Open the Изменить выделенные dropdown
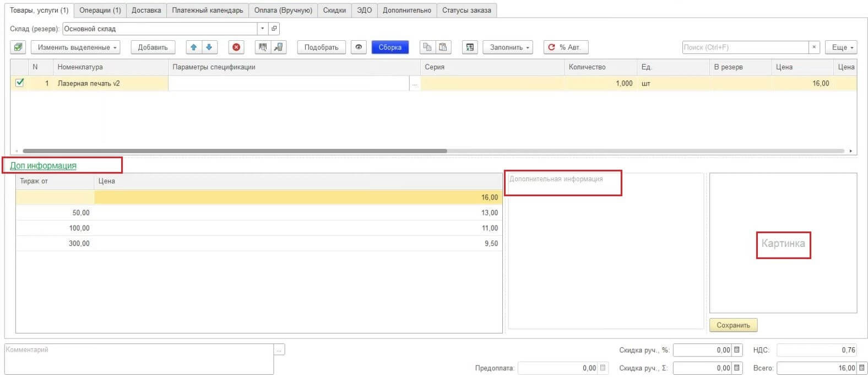The width and height of the screenshot is (868, 377). click(x=75, y=47)
